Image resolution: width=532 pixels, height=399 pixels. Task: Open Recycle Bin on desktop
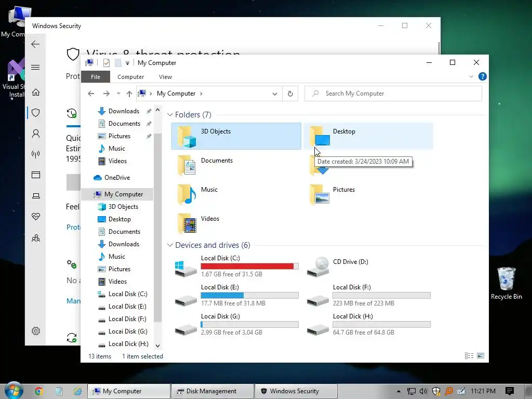tap(506, 284)
